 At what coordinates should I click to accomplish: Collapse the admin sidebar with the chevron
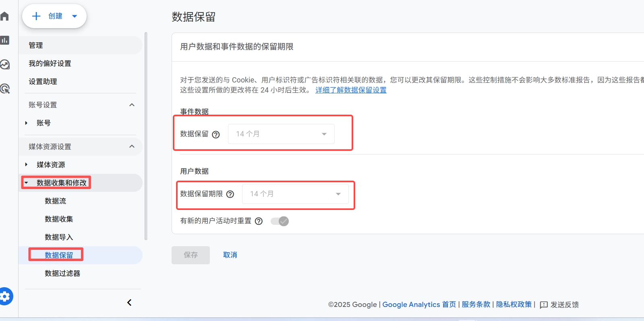(129, 302)
